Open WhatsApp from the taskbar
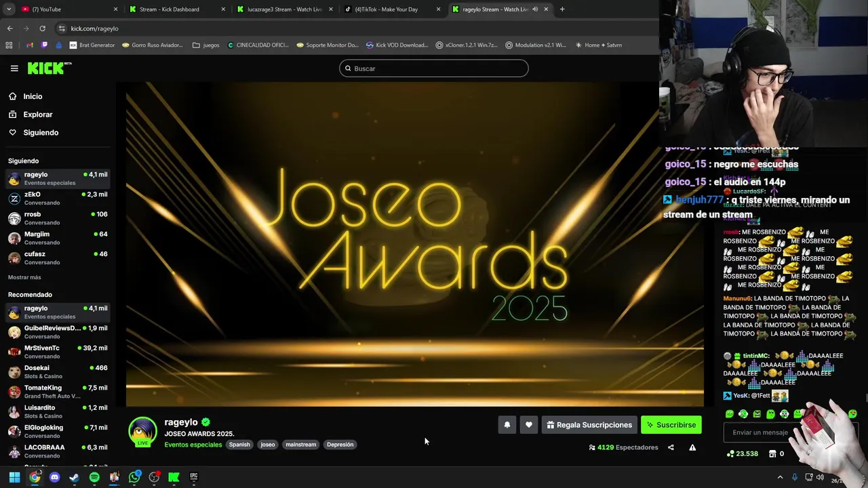Screen dimensions: 868x488 pos(134,477)
